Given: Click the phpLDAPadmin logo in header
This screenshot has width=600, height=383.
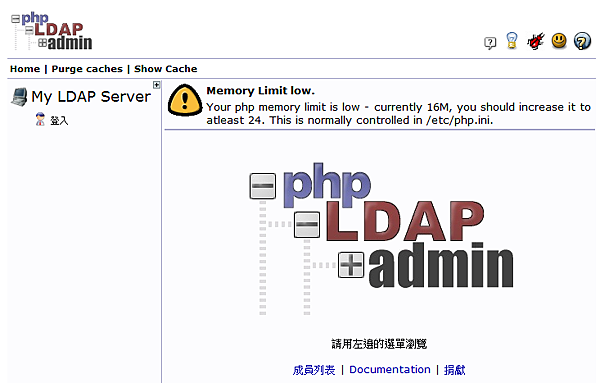Looking at the screenshot, I should (x=52, y=31).
